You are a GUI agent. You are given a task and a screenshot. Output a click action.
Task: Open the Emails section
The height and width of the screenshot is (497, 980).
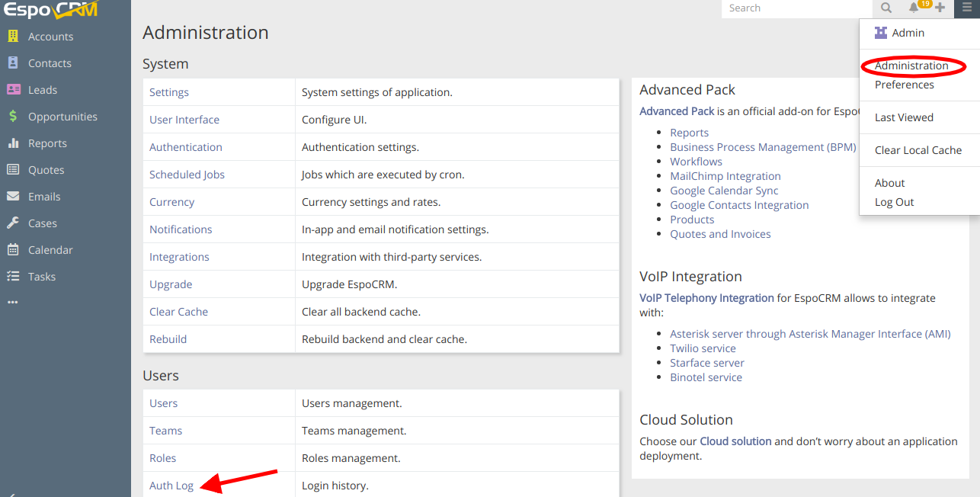click(x=44, y=196)
